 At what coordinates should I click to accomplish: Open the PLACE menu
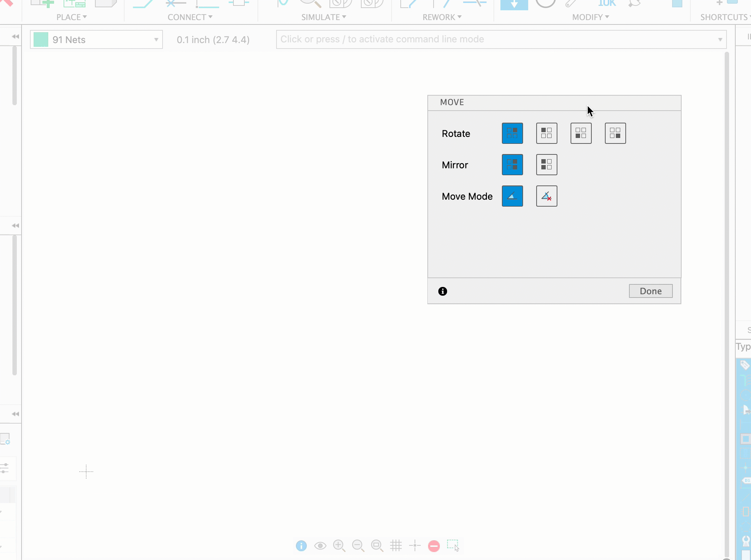tap(71, 16)
